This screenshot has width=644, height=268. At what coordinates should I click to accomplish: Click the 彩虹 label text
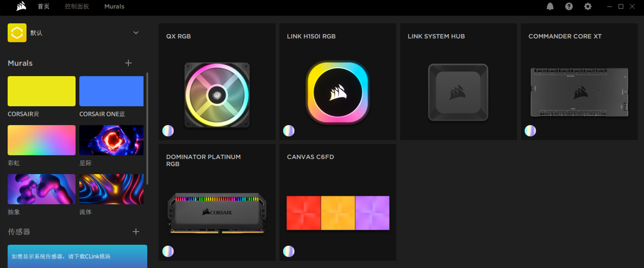tap(14, 163)
